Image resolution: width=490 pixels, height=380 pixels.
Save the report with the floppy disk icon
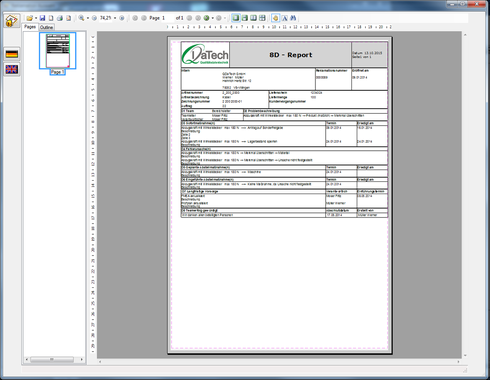[42, 18]
